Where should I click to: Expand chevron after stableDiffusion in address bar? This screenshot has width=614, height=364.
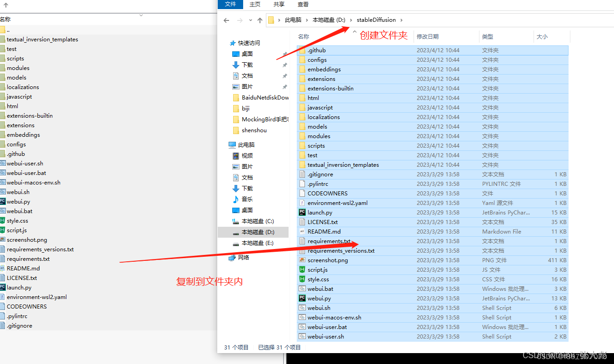point(401,20)
